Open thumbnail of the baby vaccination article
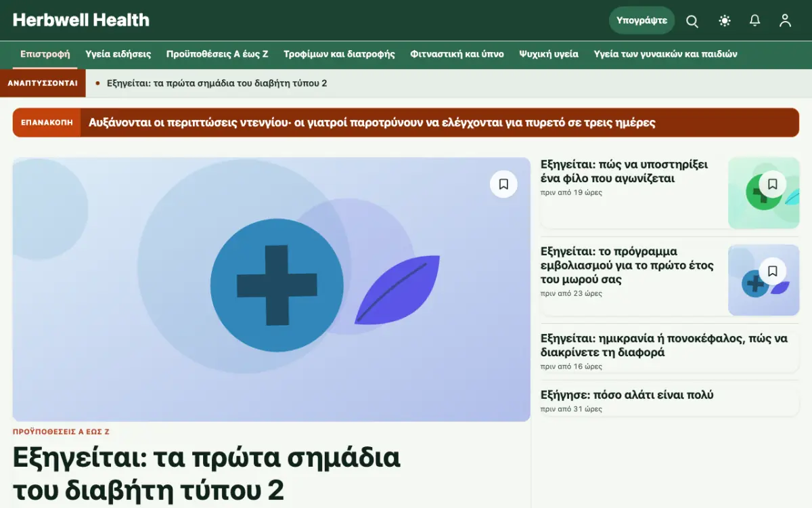812x508 pixels. (763, 280)
